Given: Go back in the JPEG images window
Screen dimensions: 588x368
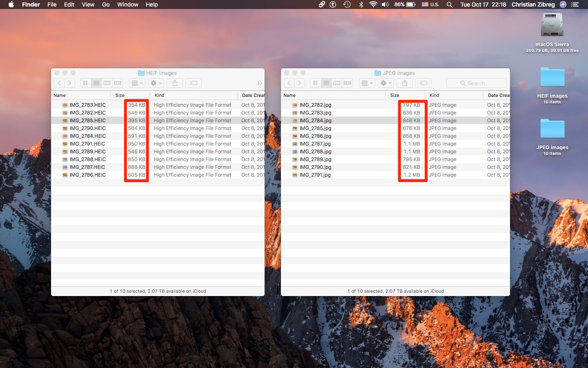Looking at the screenshot, I should click(x=289, y=83).
